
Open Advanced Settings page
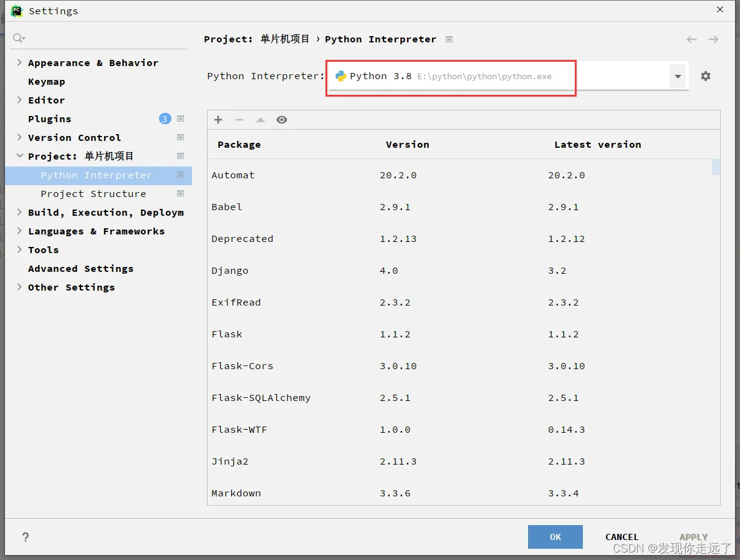[80, 269]
